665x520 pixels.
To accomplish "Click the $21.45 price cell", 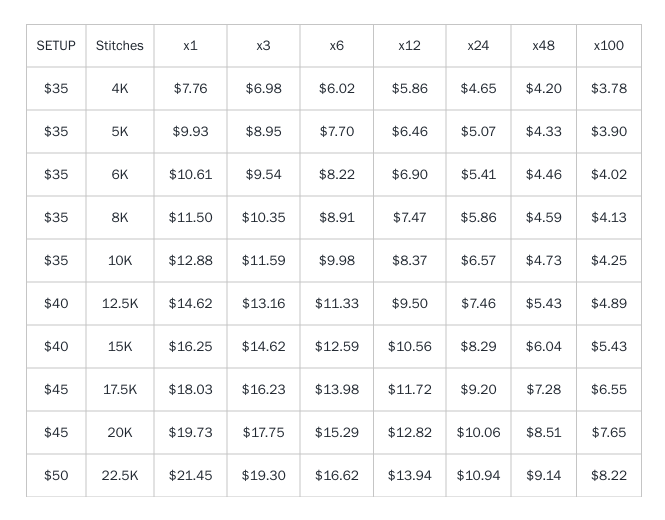I will [190, 475].
